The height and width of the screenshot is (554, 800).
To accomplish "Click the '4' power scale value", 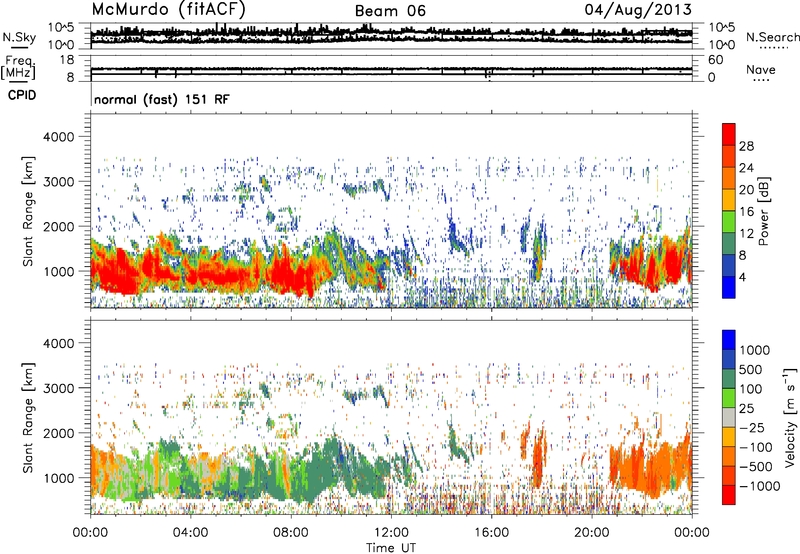I will click(742, 277).
